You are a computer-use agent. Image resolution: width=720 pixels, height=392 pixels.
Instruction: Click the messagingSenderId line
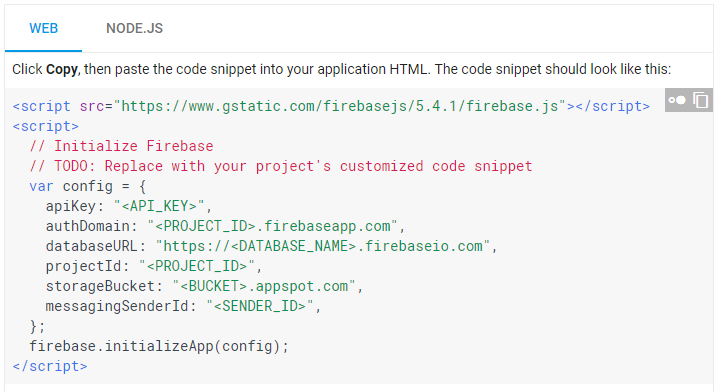point(183,306)
